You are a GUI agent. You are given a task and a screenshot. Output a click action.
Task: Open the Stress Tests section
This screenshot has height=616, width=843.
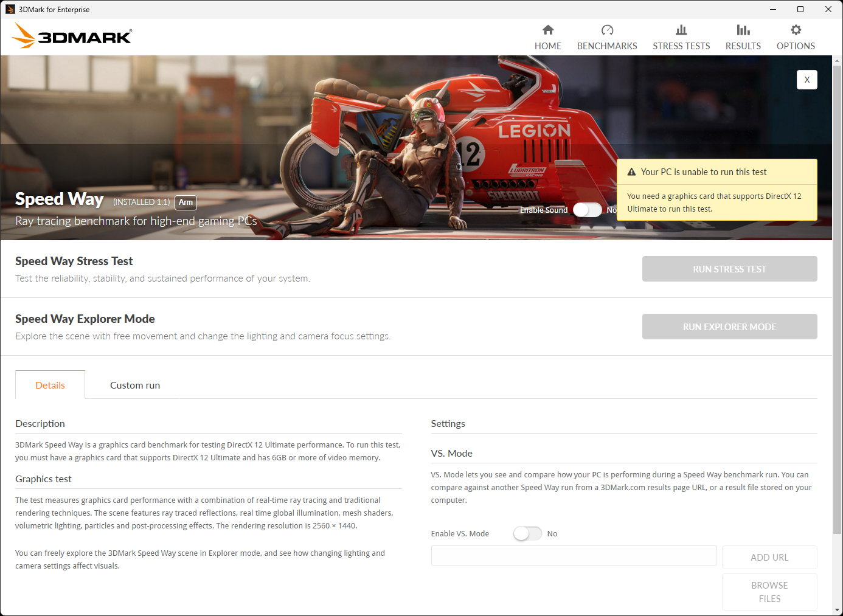point(681,38)
